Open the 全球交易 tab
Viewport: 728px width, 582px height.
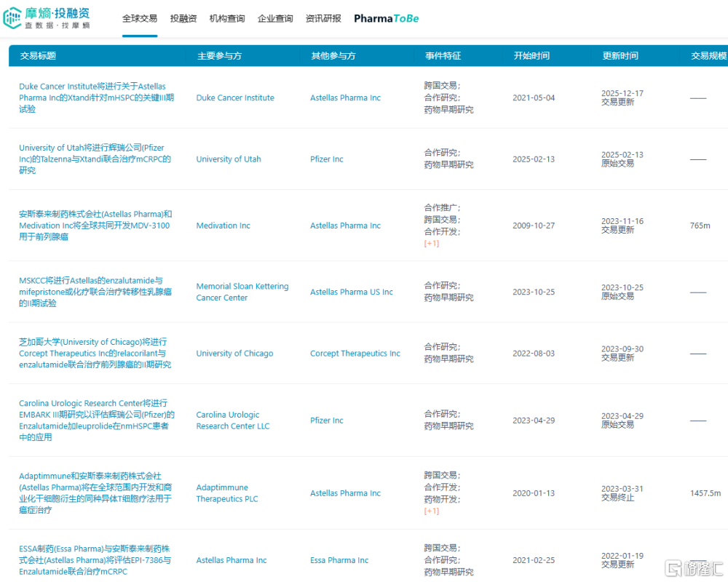coord(140,19)
